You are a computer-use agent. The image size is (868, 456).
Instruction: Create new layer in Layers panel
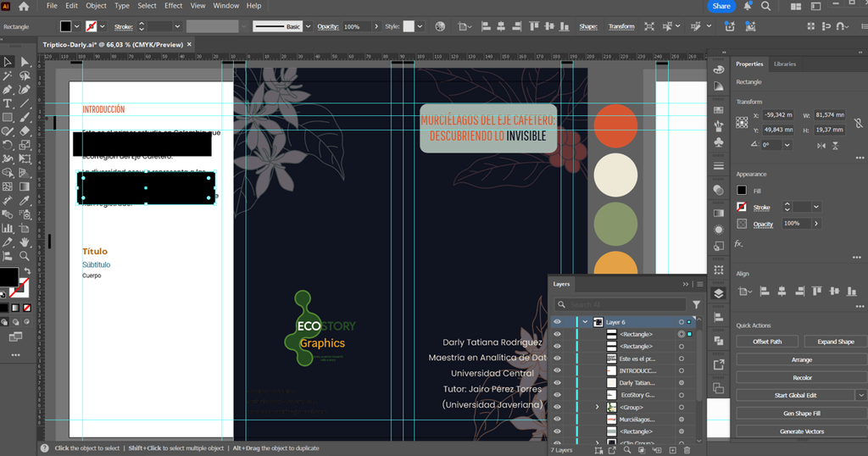tap(672, 450)
